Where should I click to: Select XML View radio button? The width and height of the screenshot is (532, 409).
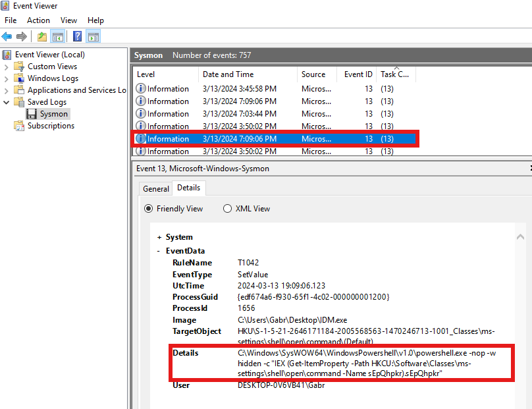click(227, 208)
